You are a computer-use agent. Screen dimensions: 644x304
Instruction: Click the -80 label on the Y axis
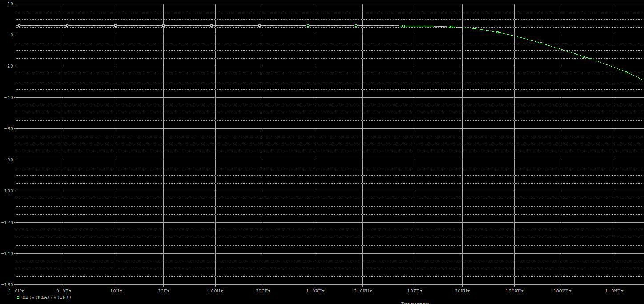(8, 160)
